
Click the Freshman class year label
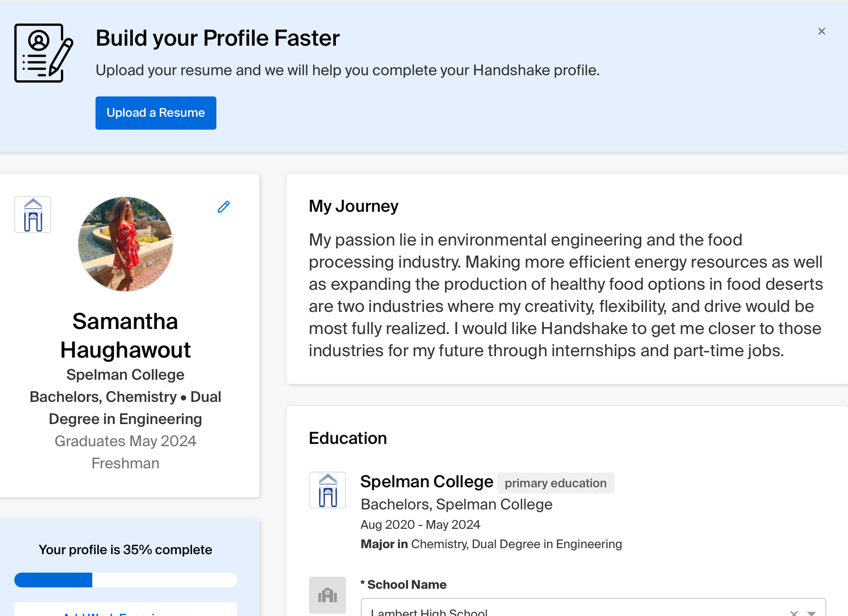pos(125,463)
